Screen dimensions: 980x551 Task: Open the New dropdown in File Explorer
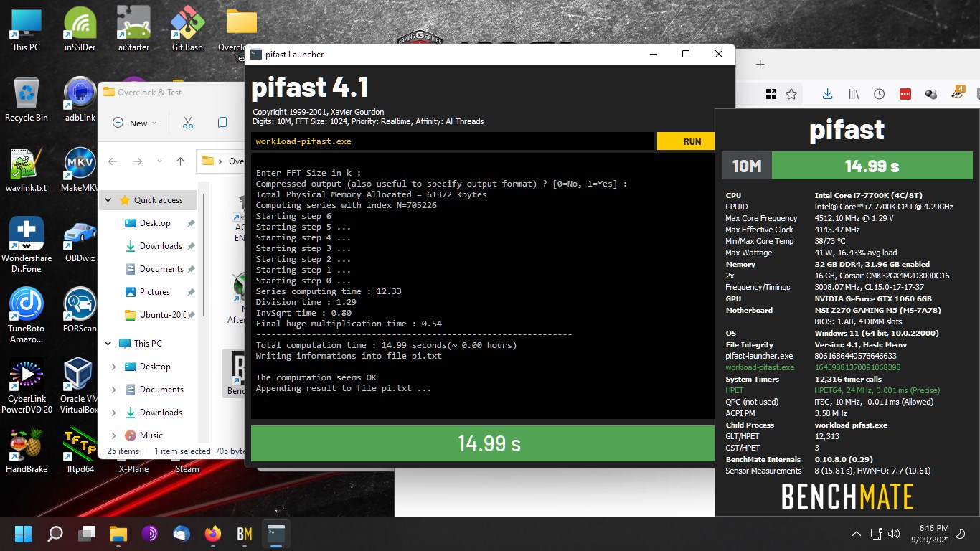coord(136,123)
